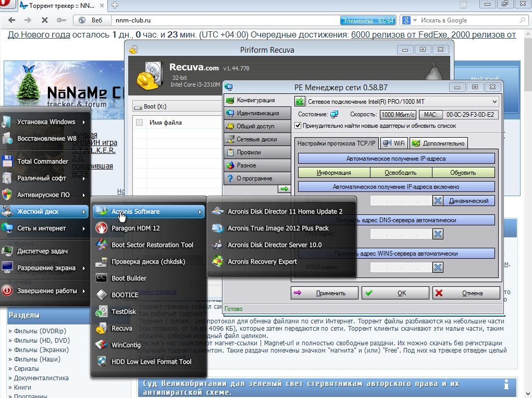Switch to the WiFi tab

(x=394, y=143)
